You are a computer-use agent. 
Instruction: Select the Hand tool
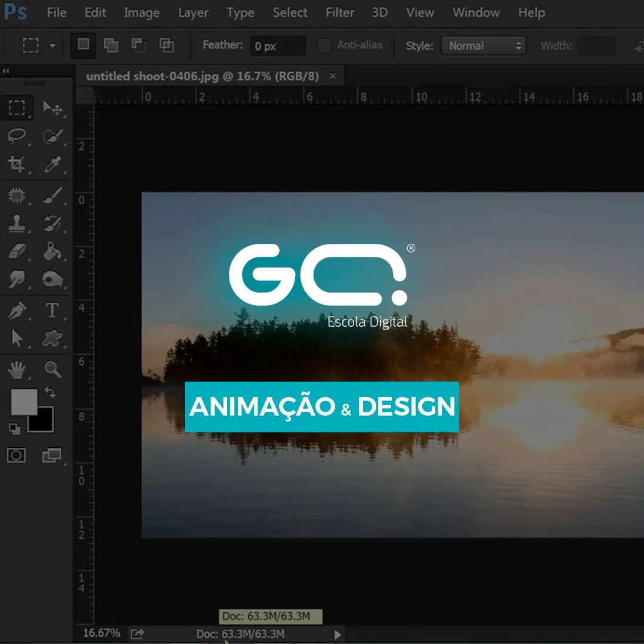17,370
